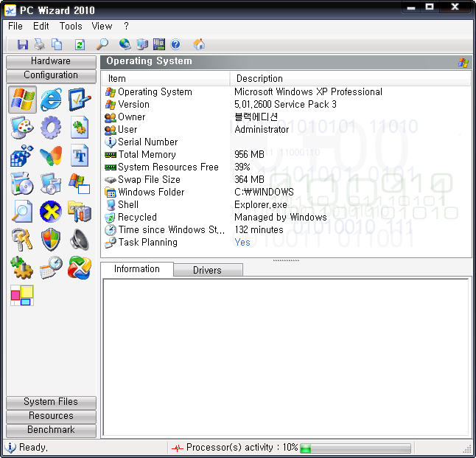476x458 pixels.
Task: Click the blue Yes value for Task Planning
Action: point(242,242)
